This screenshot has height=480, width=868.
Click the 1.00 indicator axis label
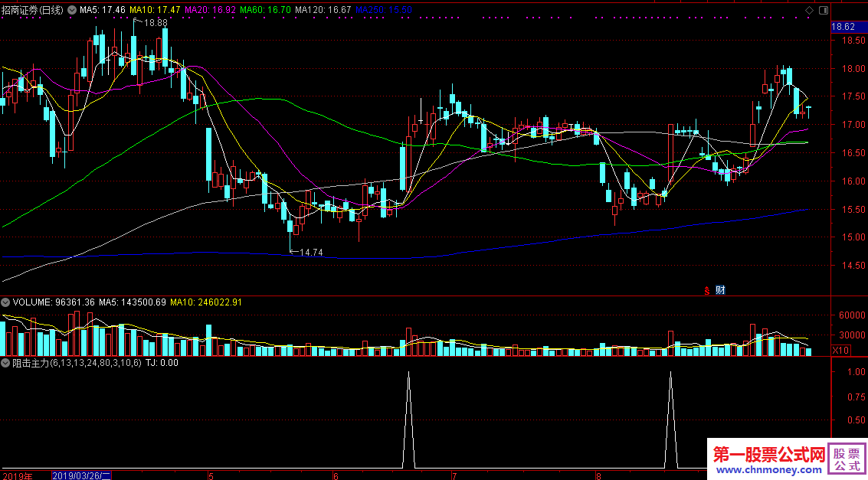click(x=857, y=372)
